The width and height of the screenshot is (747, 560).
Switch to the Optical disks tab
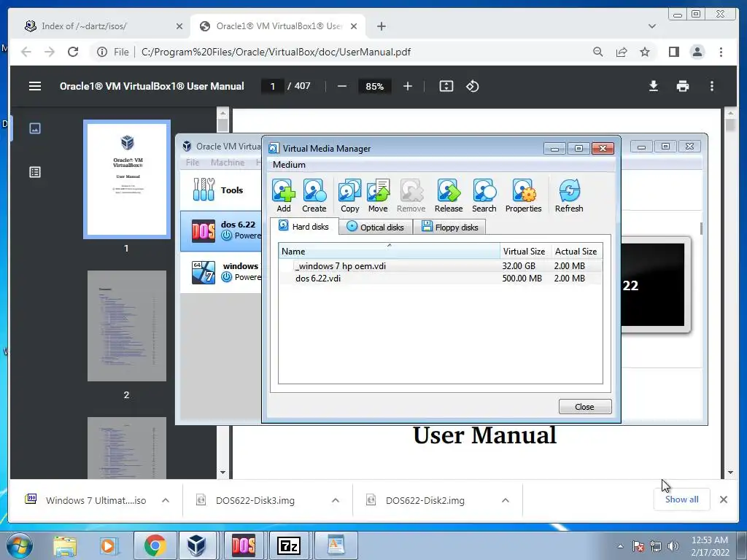pos(376,227)
